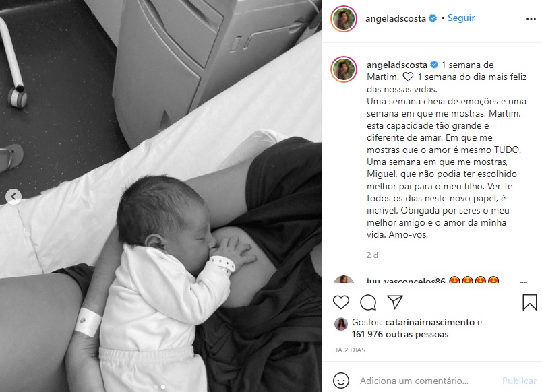This screenshot has height=392, width=542.
Task: Like the post with the heart icon
Action: coord(341,302)
